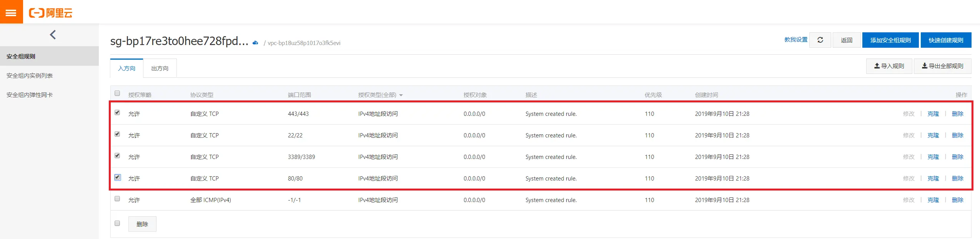Modify the 443/443 rule
980x239 pixels.
(908, 114)
